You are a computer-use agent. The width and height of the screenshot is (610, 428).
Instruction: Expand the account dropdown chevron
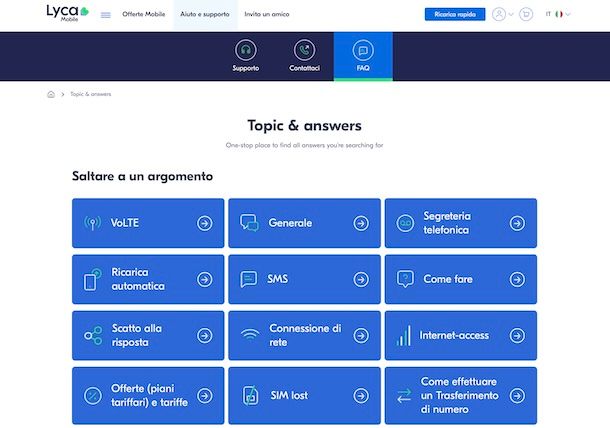[x=511, y=14]
